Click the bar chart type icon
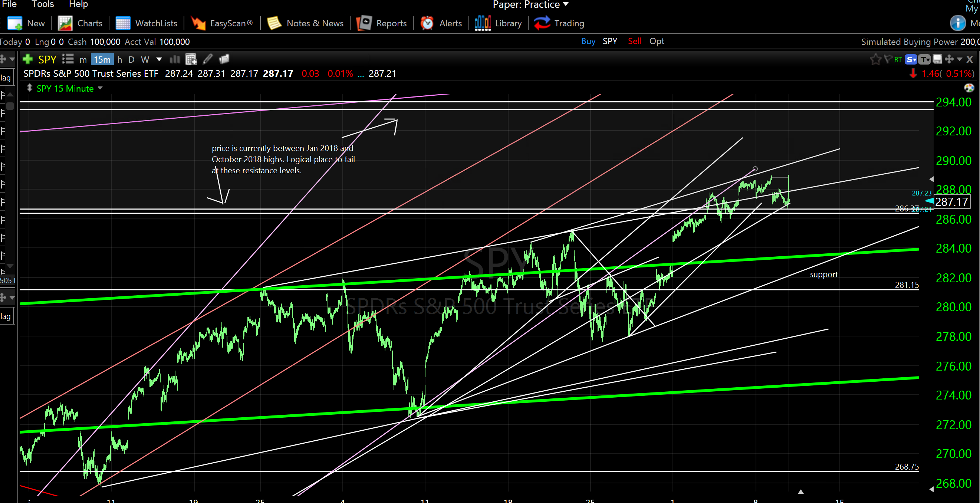 coord(175,59)
